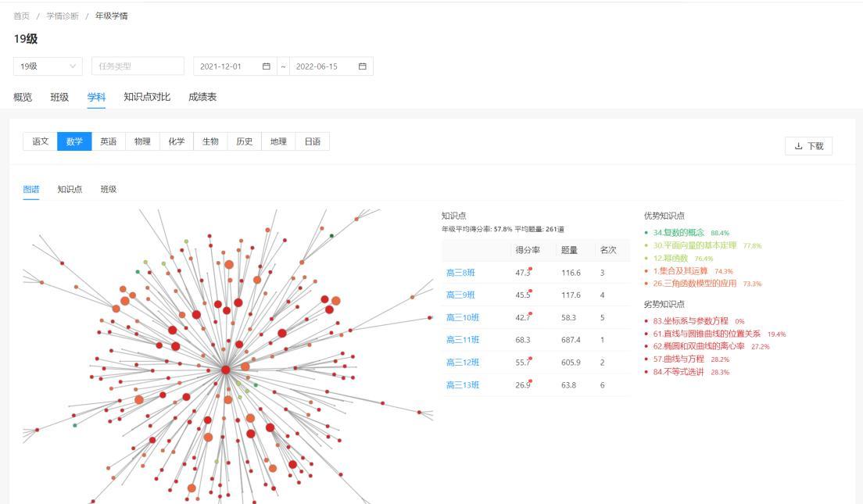Screen dimensions: 863x504
Task: Click the central red node of knowledge graph
Action: (226, 370)
